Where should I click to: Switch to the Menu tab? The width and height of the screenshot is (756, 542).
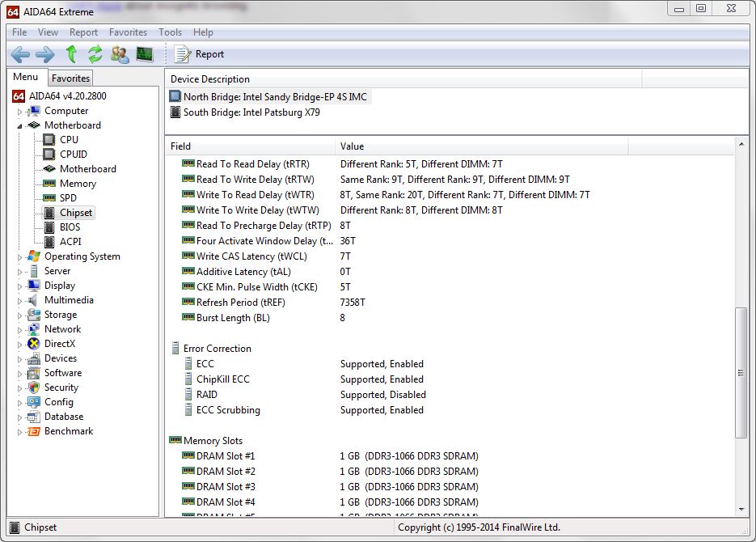click(x=26, y=77)
